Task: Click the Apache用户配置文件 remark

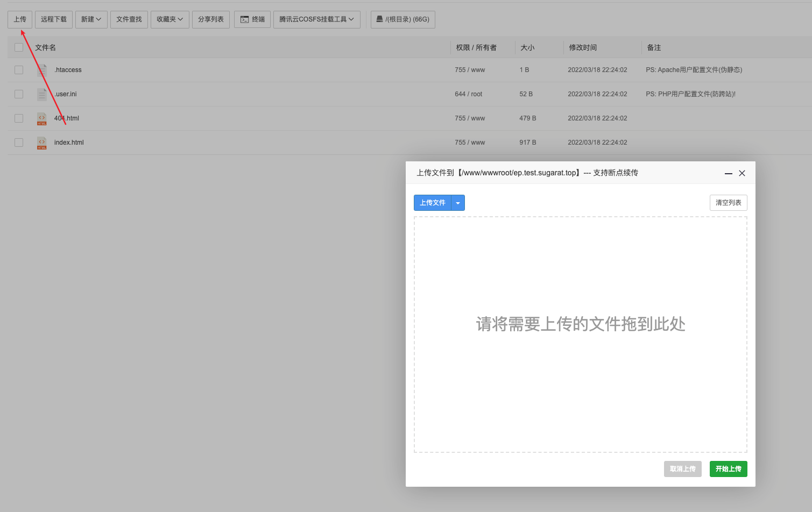Action: click(x=694, y=70)
